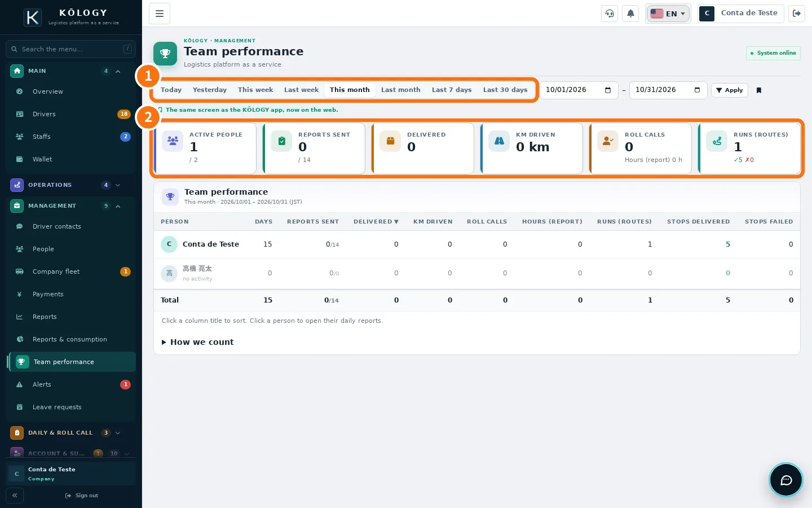Open Drivers in the sidebar

[x=72, y=114]
